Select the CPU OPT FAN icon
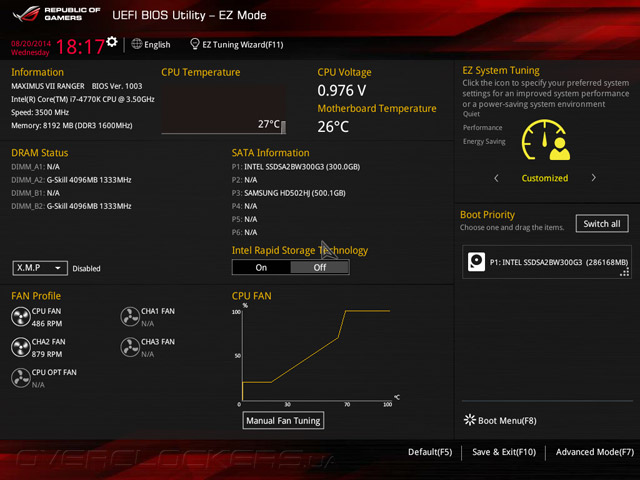The height and width of the screenshot is (480, 640). coord(20,378)
